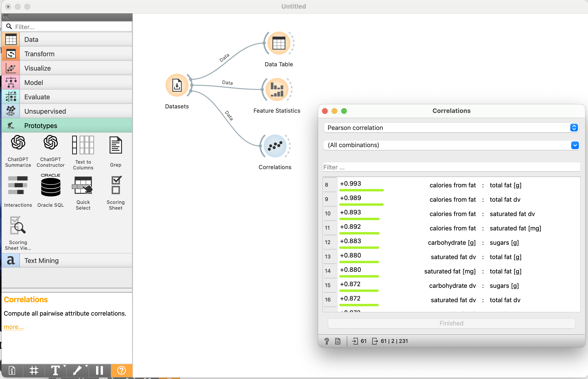Expand the Visualize widget category
588x379 pixels.
(67, 68)
